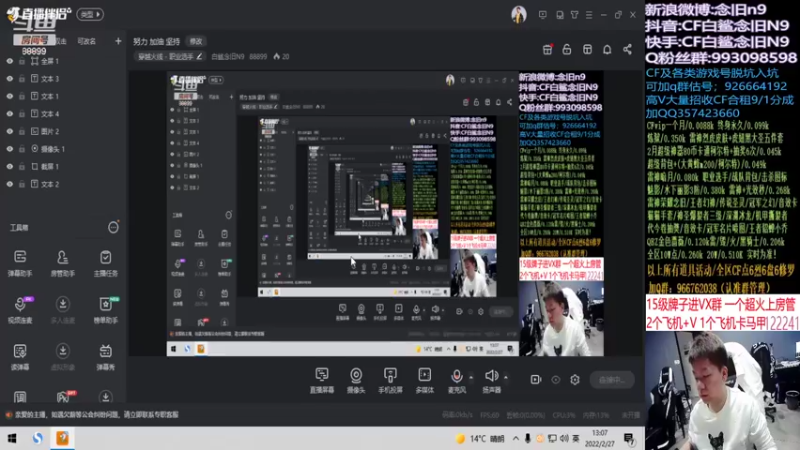Open the 视频连麦 tool

pyautogui.click(x=20, y=310)
